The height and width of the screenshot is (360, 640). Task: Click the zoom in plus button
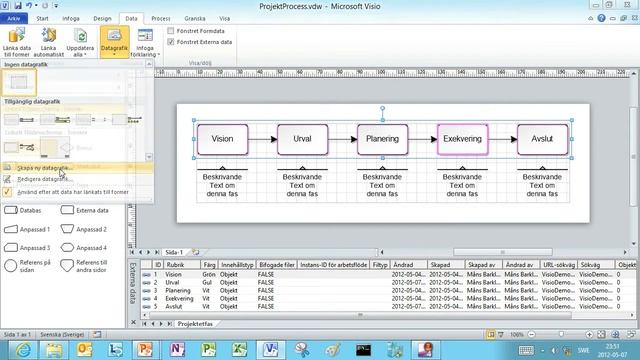589,335
